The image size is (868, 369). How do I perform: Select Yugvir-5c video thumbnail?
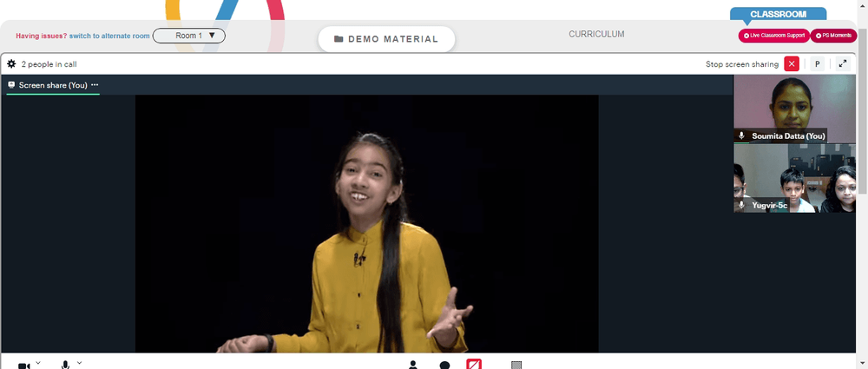pyautogui.click(x=794, y=178)
